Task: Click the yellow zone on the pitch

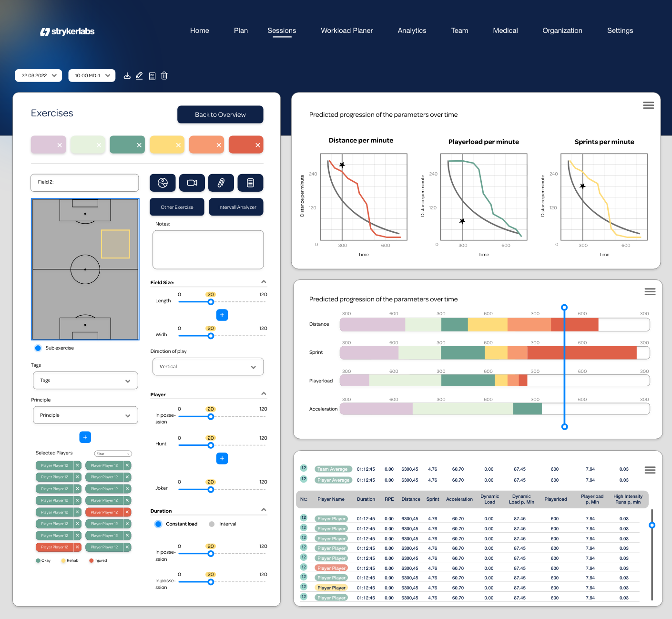Action: click(115, 244)
